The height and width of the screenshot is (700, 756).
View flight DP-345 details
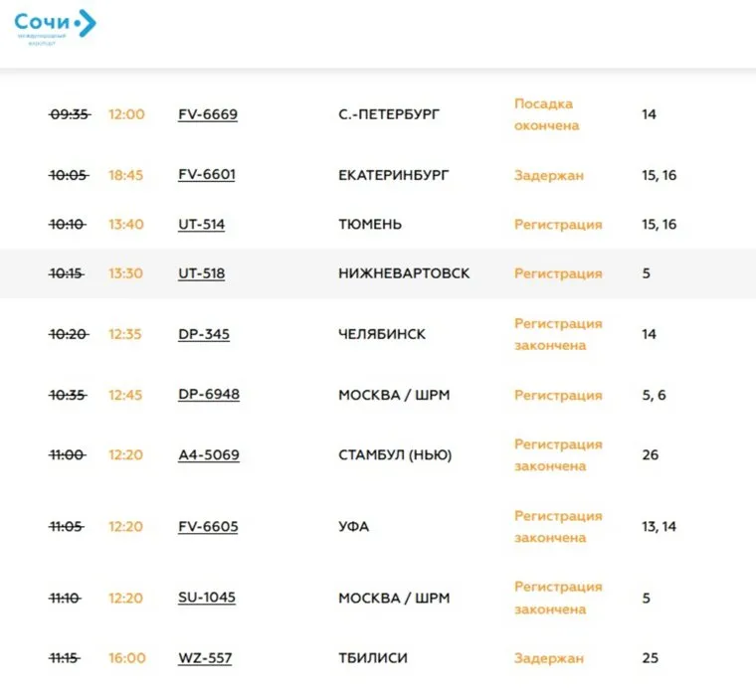(x=203, y=334)
